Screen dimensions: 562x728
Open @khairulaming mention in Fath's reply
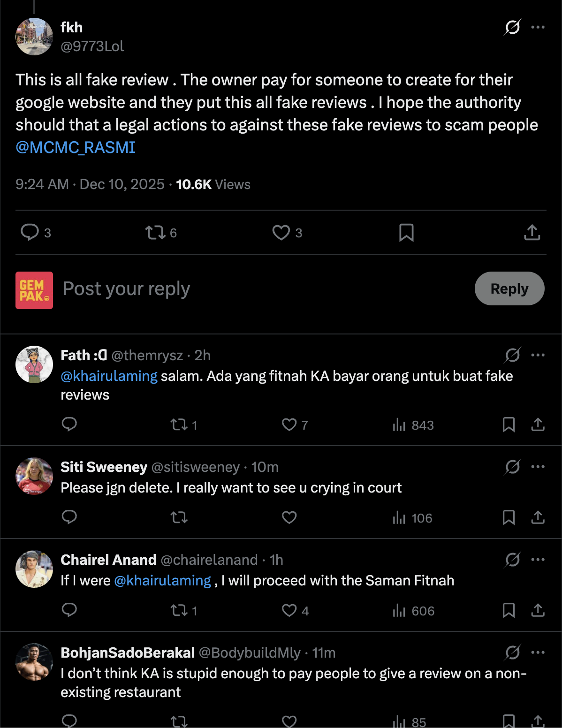(x=109, y=376)
